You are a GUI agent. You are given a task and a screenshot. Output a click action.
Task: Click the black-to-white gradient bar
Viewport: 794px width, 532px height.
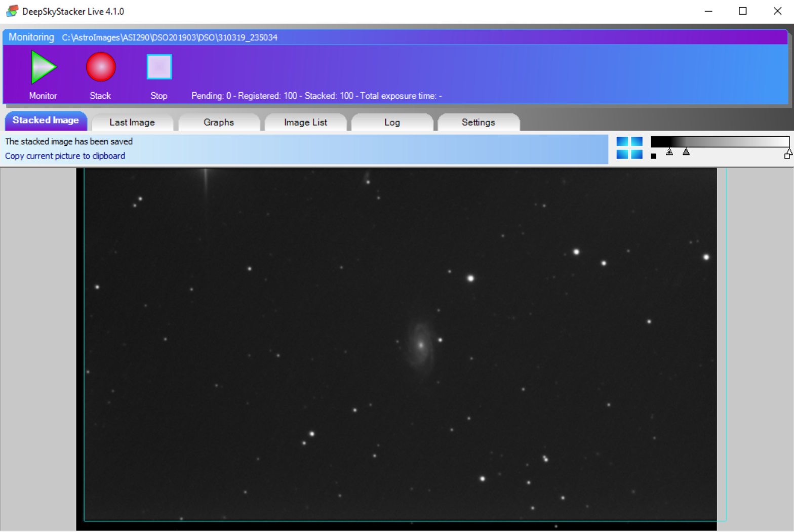point(719,141)
